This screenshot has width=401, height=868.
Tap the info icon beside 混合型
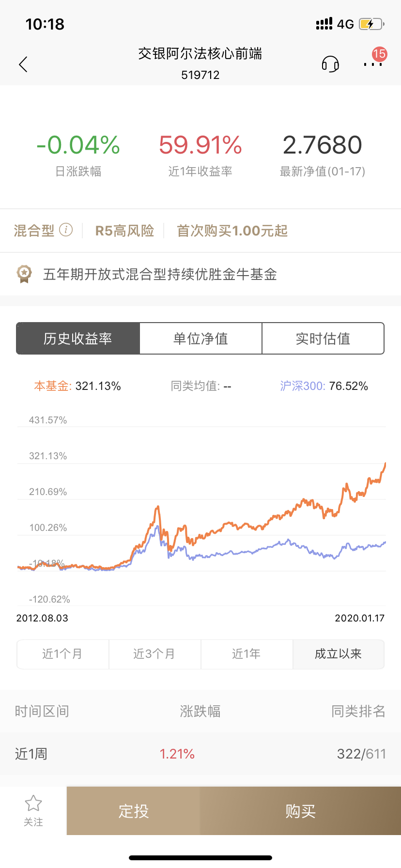point(66,230)
